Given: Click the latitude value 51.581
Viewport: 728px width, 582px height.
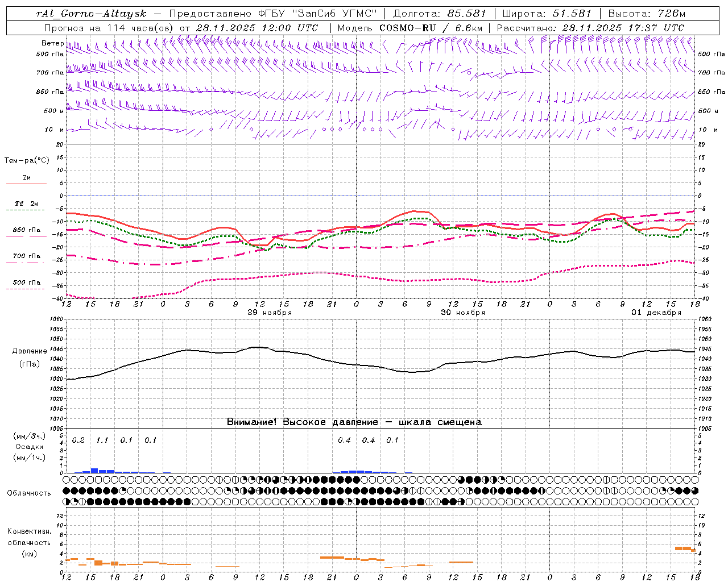Looking at the screenshot, I should (x=572, y=14).
